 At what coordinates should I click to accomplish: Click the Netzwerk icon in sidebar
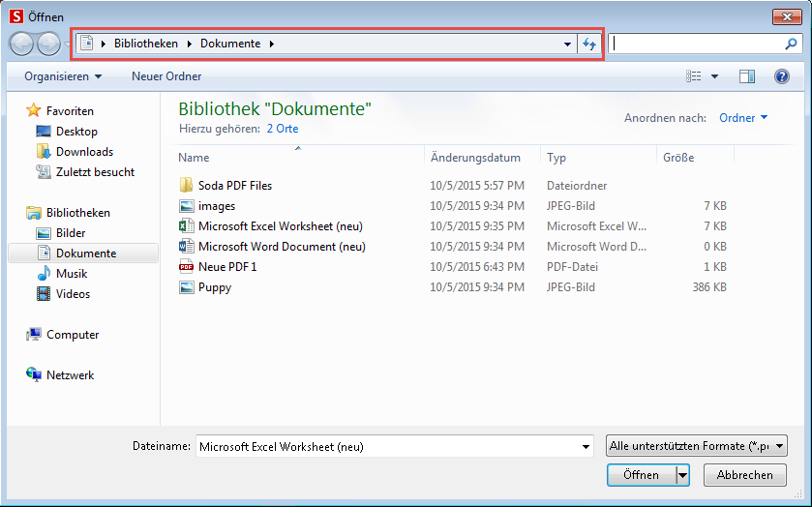point(34,374)
